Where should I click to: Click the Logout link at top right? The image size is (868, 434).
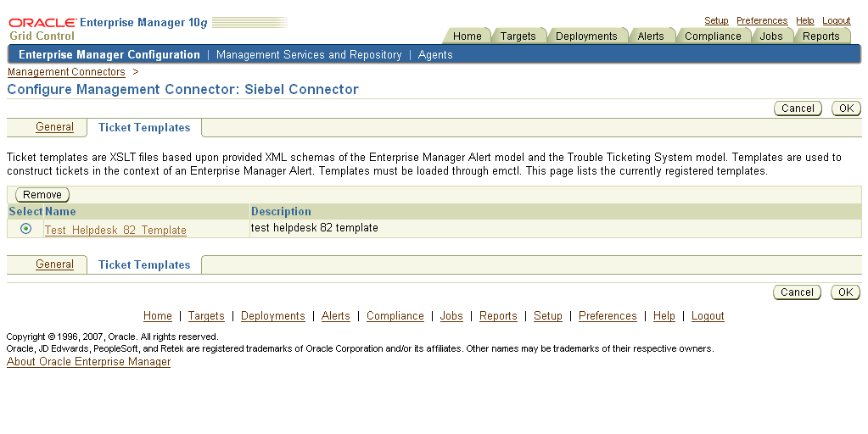[x=836, y=20]
